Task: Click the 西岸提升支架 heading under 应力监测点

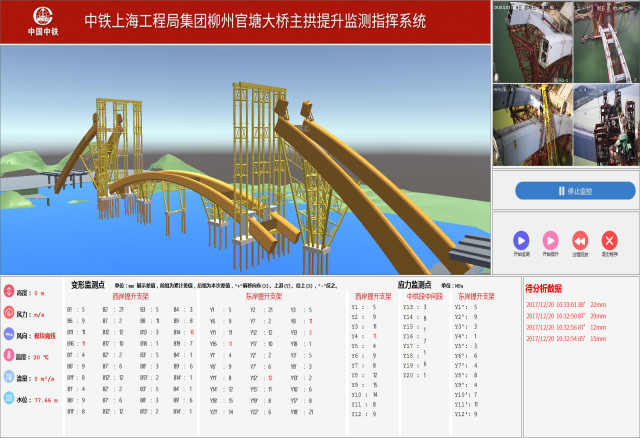Action: point(373,296)
